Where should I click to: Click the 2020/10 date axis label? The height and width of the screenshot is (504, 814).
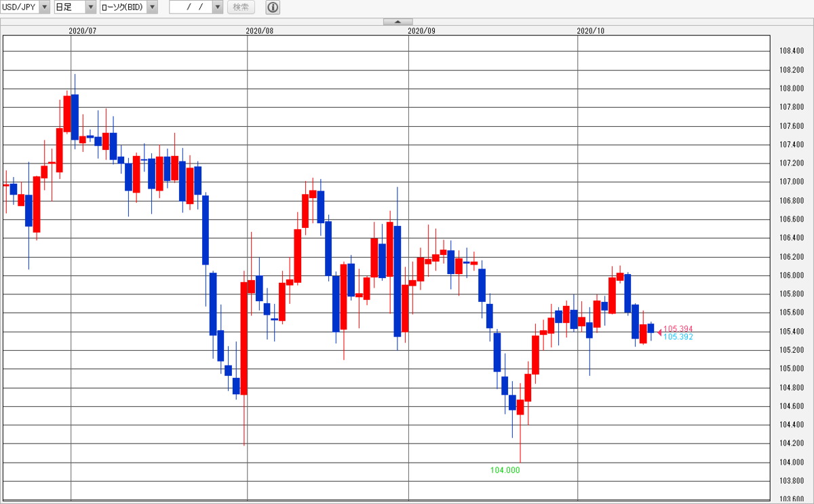[590, 31]
